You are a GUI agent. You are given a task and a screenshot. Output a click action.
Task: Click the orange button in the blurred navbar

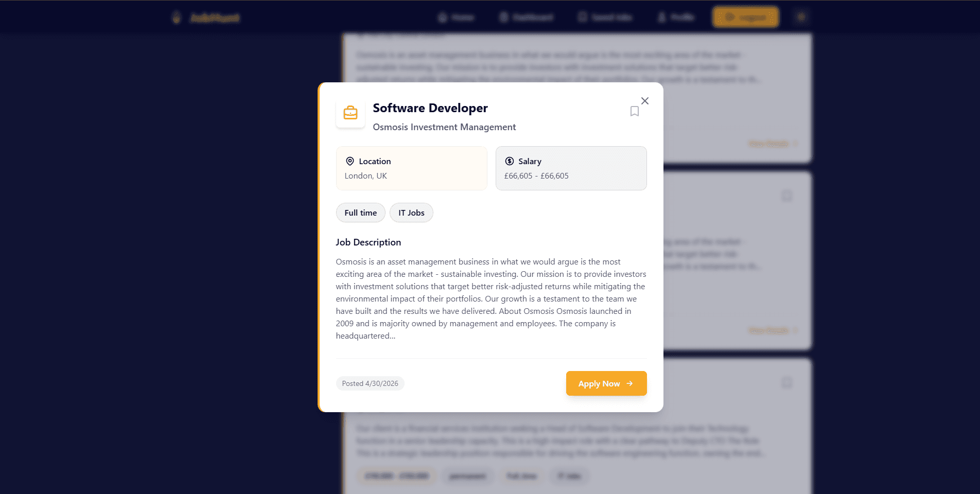745,17
